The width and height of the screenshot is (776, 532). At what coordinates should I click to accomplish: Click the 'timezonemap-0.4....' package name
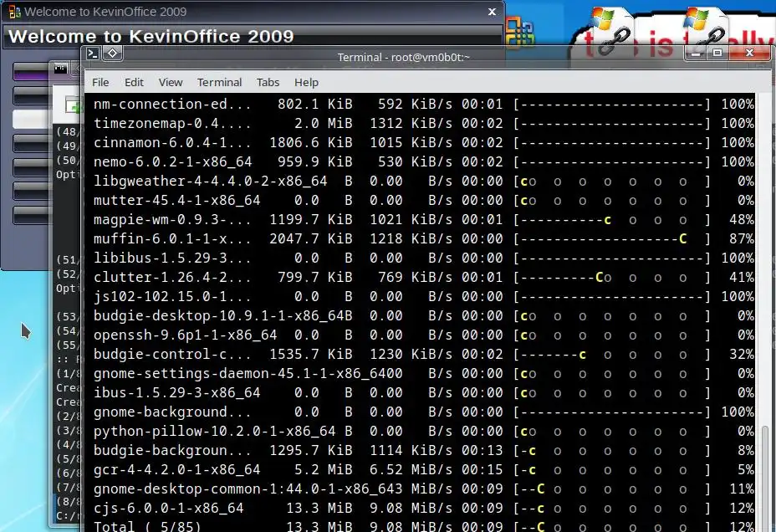[x=172, y=123]
